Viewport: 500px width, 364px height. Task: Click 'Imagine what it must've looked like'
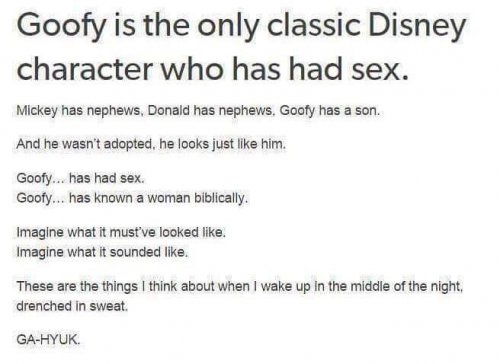[x=121, y=232]
